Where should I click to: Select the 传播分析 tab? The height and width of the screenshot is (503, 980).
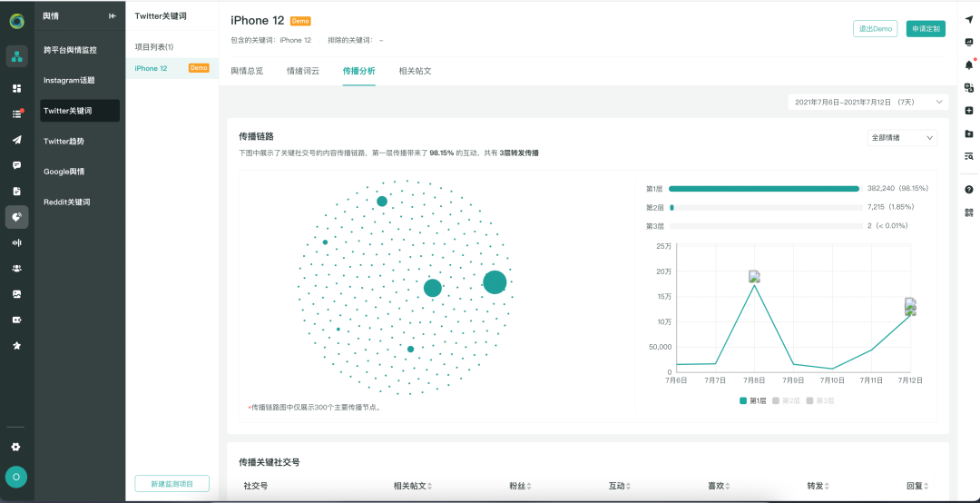click(x=358, y=71)
